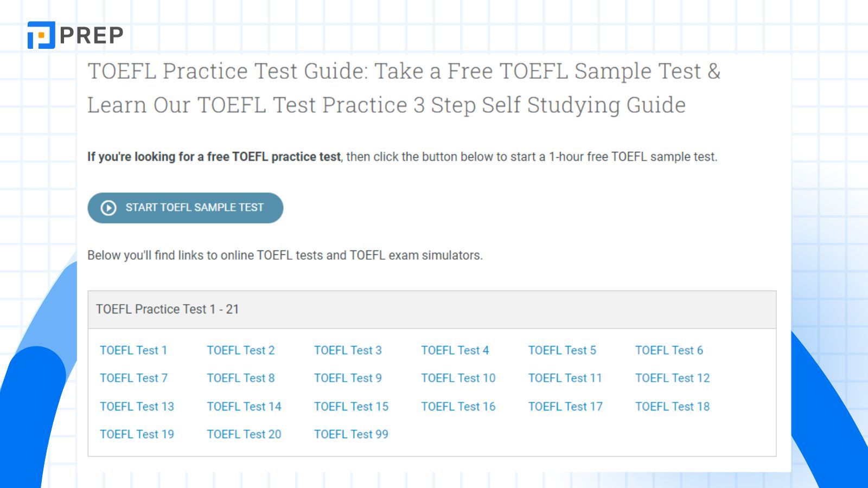Select the TOEFL Test 4 link
Image resolution: width=868 pixels, height=488 pixels.
click(455, 350)
